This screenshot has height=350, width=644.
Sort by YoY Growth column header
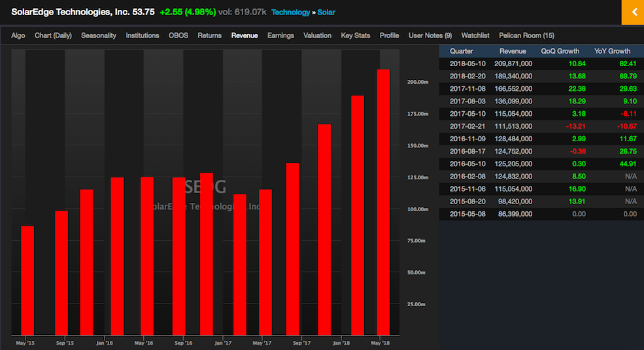click(612, 51)
